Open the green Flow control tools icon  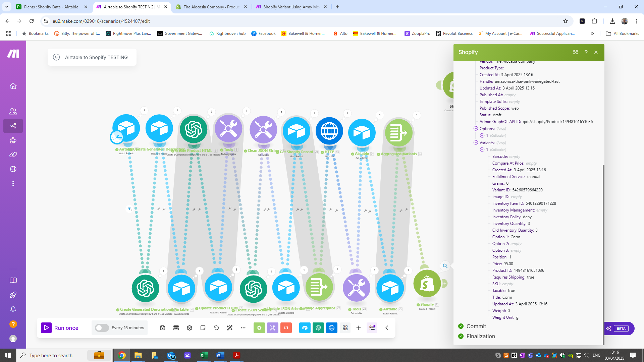coord(259,328)
